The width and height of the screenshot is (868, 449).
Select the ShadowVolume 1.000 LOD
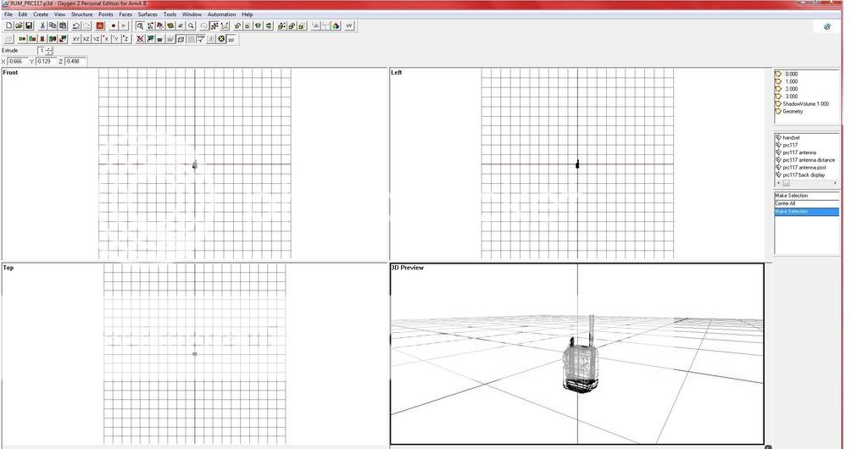(x=805, y=104)
